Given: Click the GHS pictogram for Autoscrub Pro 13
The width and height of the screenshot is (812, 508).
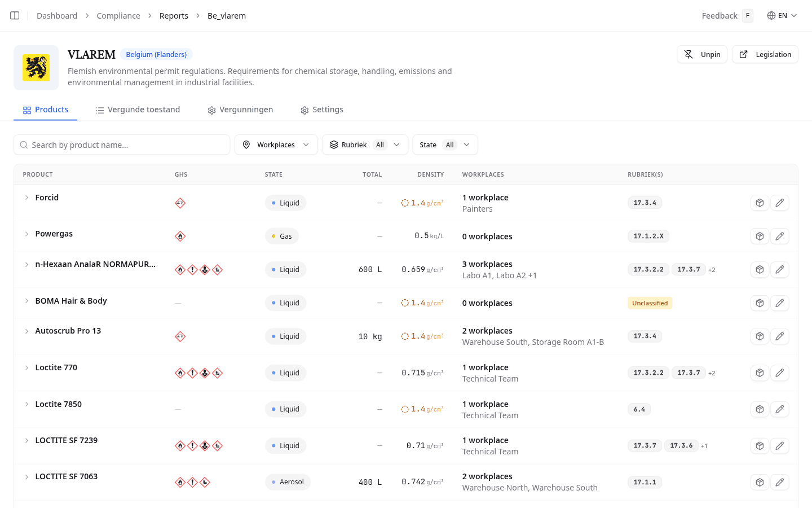Looking at the screenshot, I should (180, 336).
